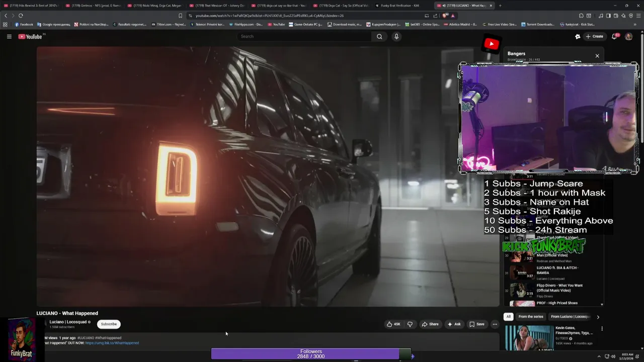Dislike the video with thumbs down
Image resolution: width=644 pixels, height=362 pixels.
point(410,324)
